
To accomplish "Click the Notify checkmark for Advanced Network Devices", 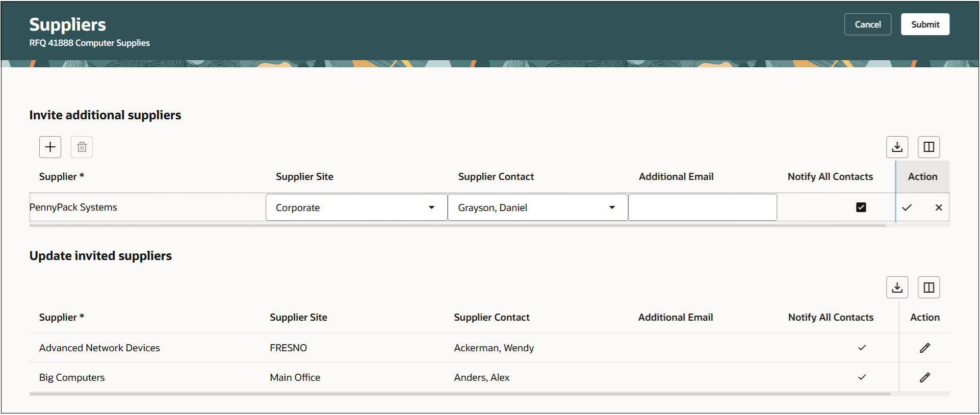I will pos(862,348).
